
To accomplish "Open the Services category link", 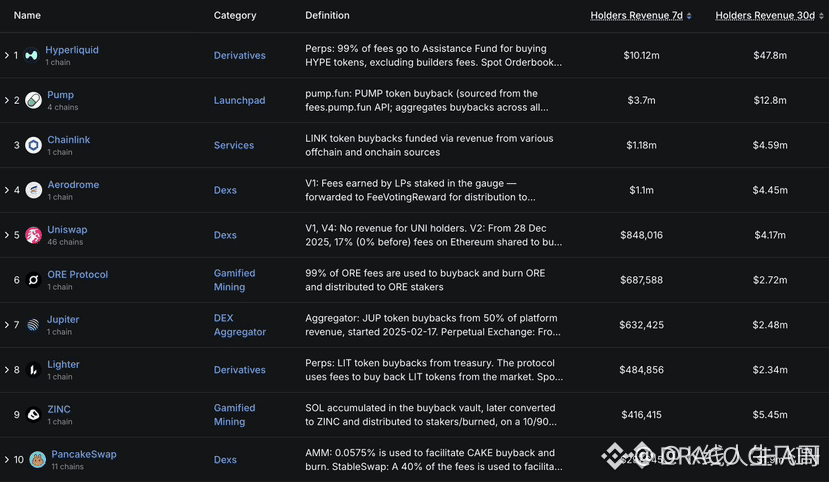I will (234, 145).
